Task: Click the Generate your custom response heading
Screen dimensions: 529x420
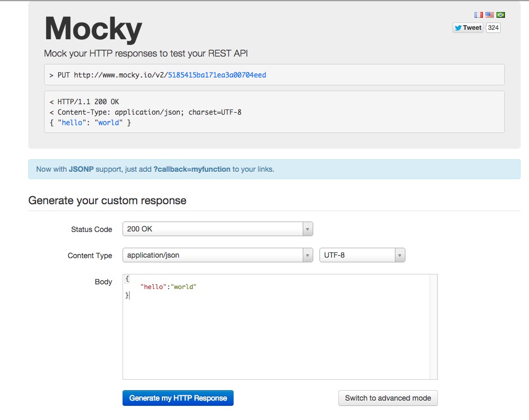Action: [x=107, y=201]
